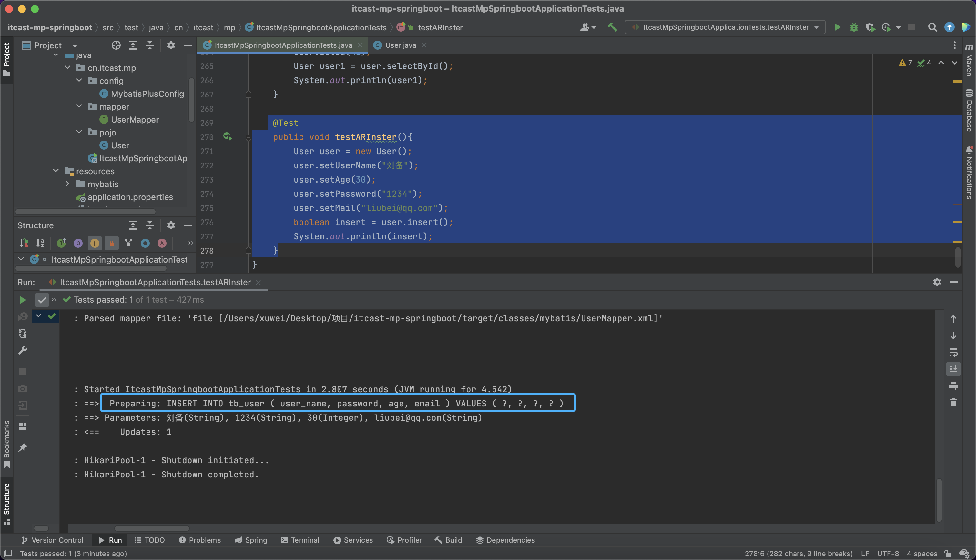
Task: Toggle Show Fields filter in Structure panel
Action: pyautogui.click(x=95, y=243)
